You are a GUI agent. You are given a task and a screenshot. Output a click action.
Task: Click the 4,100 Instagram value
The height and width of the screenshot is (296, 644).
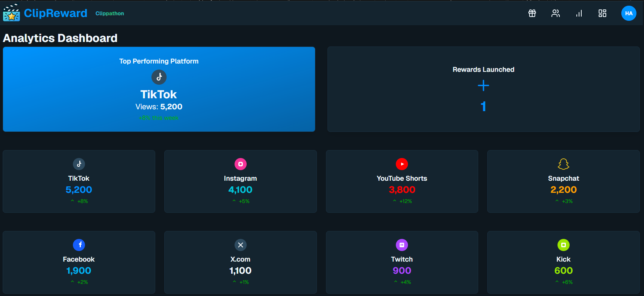(240, 190)
